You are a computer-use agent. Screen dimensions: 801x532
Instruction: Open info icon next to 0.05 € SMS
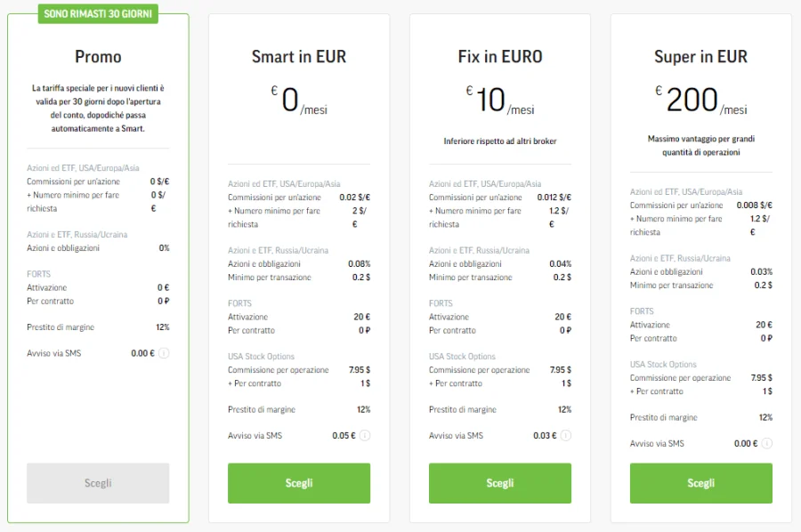click(x=365, y=436)
